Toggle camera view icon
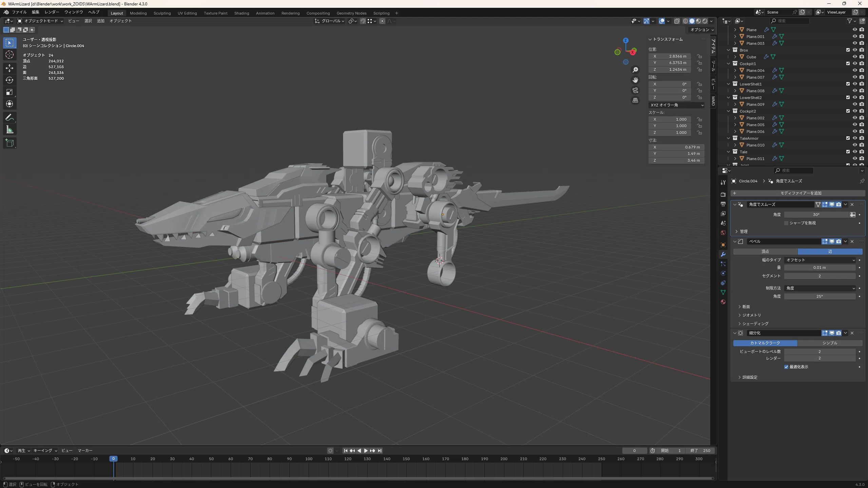This screenshot has height=488, width=868. pyautogui.click(x=635, y=90)
